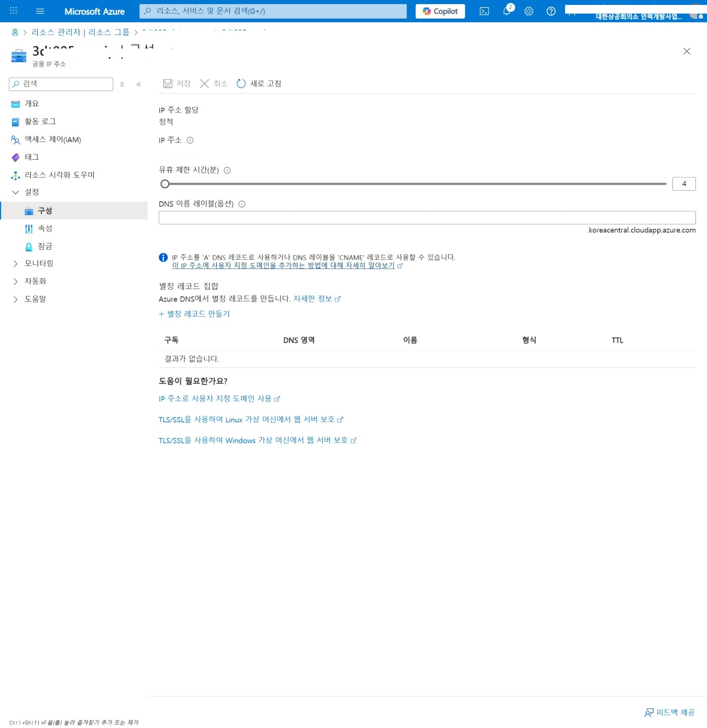Launch Cloud Shell terminal icon
This screenshot has height=728, width=707.
point(484,11)
